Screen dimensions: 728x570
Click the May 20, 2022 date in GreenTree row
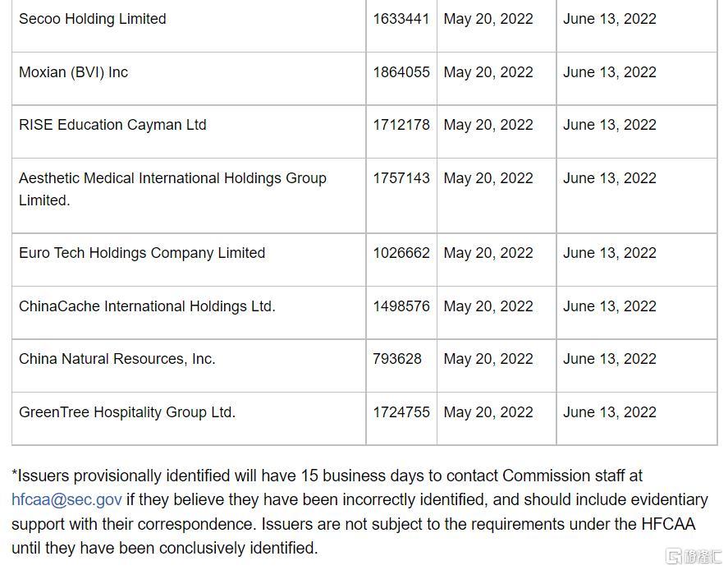pyautogui.click(x=488, y=412)
